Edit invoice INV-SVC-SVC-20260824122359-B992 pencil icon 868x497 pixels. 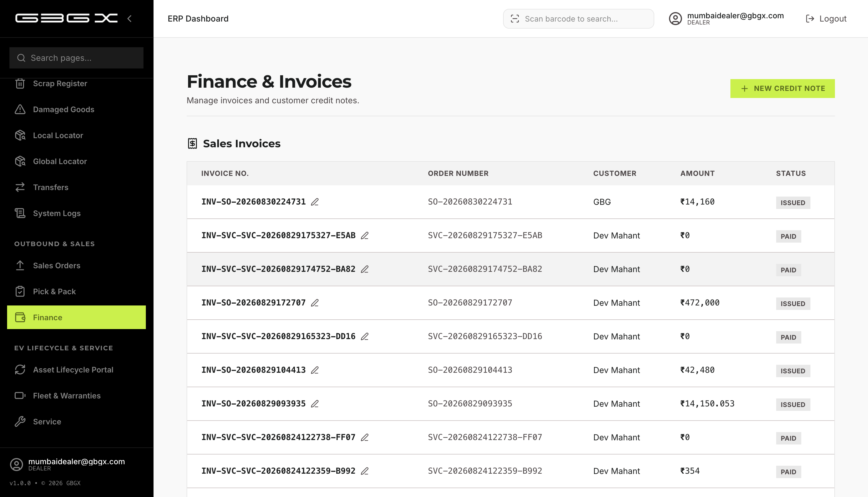click(365, 471)
